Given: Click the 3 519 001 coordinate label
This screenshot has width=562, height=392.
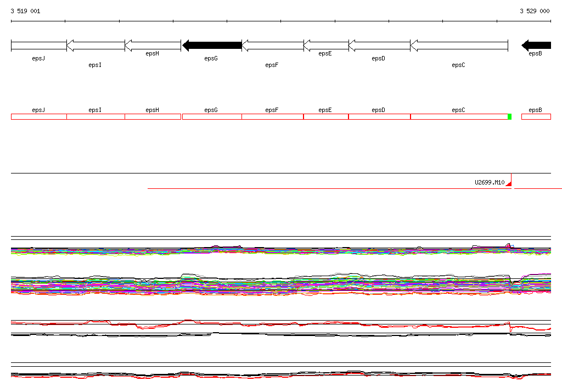Looking at the screenshot, I should 25,11.
